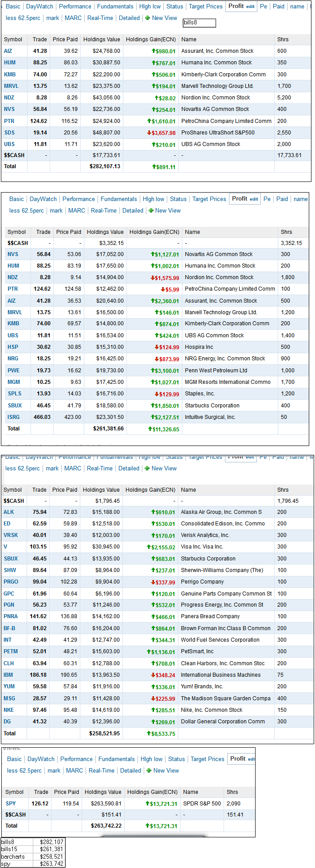Open MGM Resorts symbol link
The width and height of the screenshot is (315, 868).
pos(14,382)
